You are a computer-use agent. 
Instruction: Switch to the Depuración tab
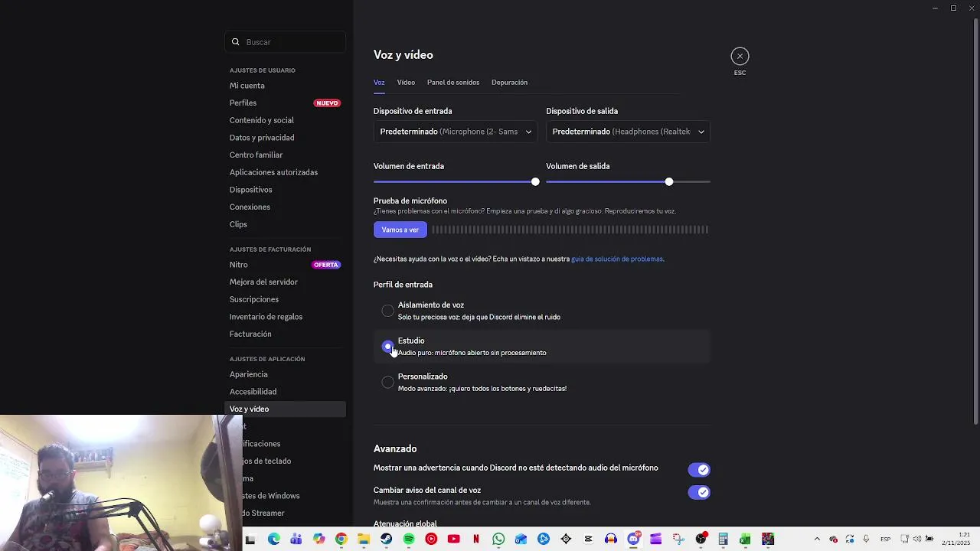pos(509,83)
